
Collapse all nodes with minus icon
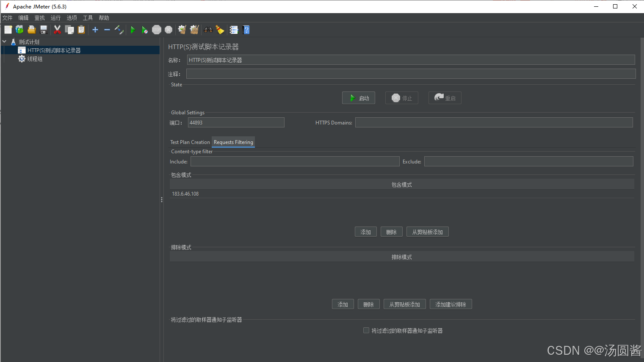pyautogui.click(x=107, y=30)
